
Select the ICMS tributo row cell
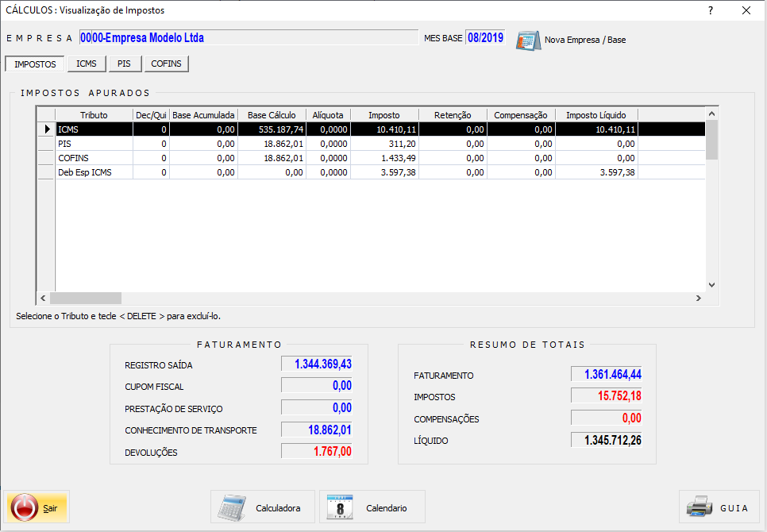[94, 129]
